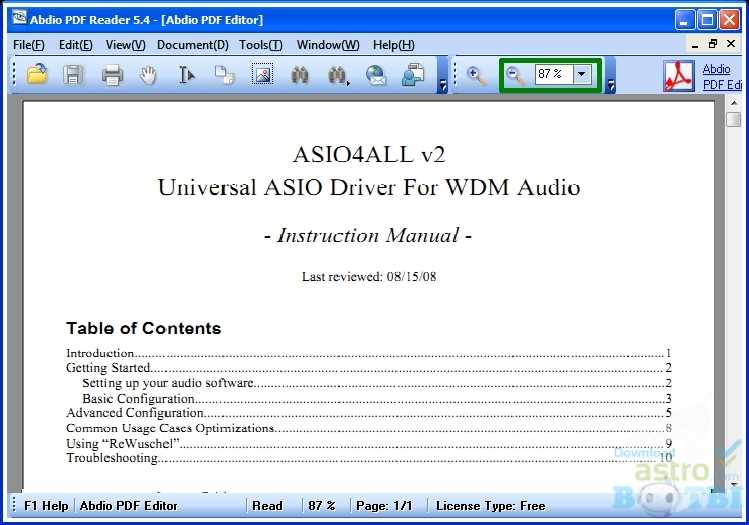
Task: Open the Document(D) menu
Action: (192, 45)
